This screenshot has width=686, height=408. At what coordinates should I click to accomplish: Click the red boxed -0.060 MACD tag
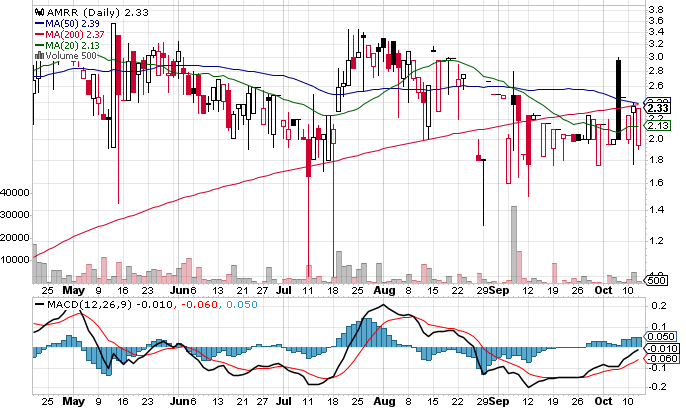[x=662, y=359]
